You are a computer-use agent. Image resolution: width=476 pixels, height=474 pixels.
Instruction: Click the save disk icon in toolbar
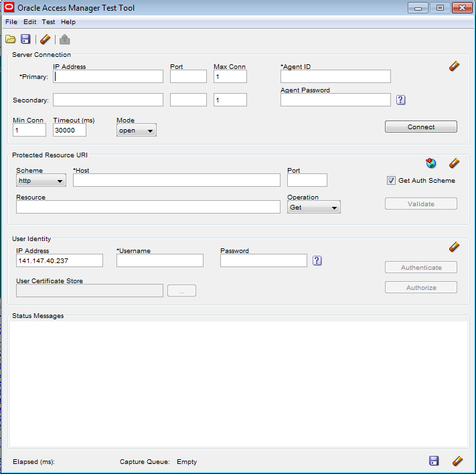25,39
